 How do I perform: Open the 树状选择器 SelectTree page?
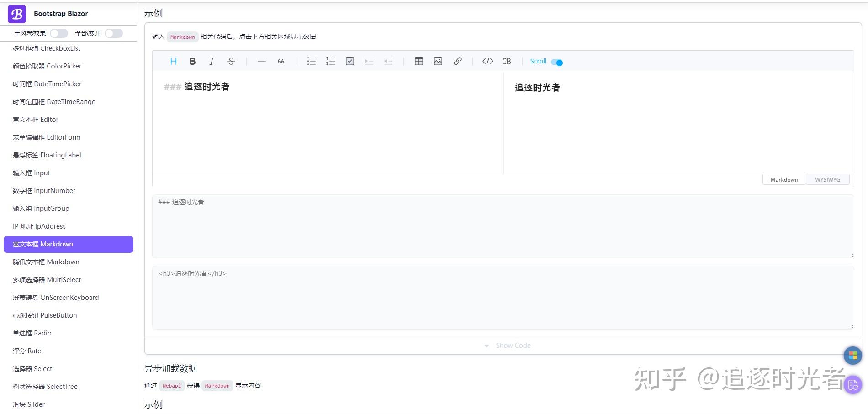coord(45,386)
